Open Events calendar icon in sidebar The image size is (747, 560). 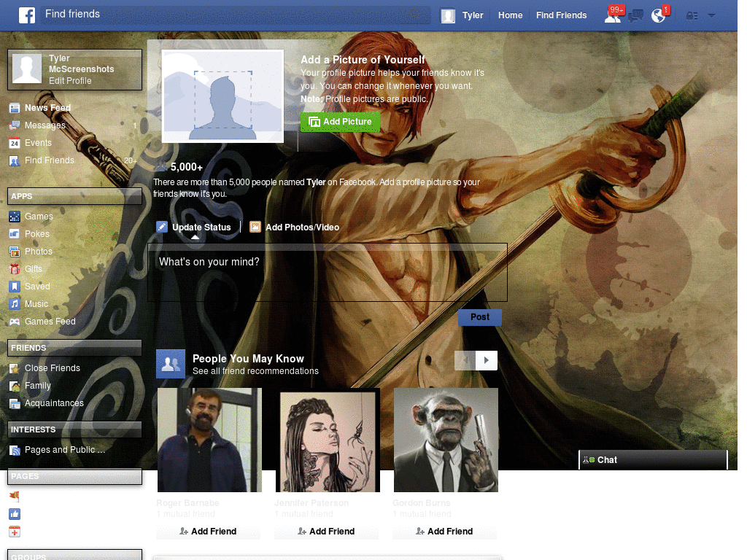tap(15, 143)
